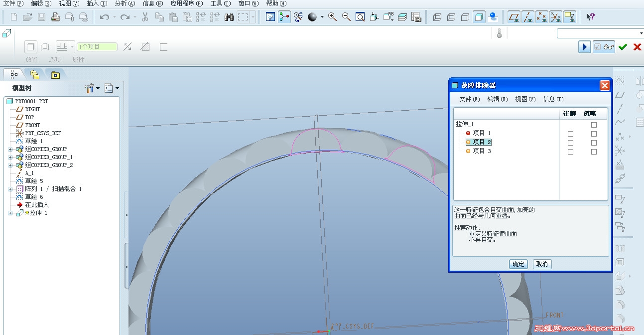The height and width of the screenshot is (335, 644).
Task: Toggle datum planes display icon
Action: point(514,17)
